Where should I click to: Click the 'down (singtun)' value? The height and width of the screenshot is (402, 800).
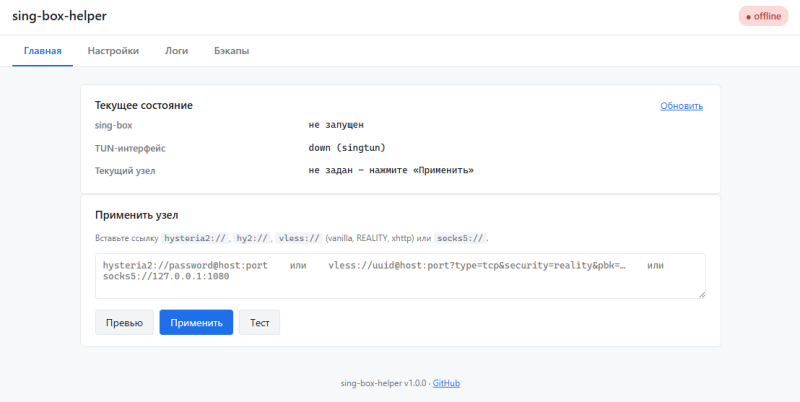coord(347,148)
